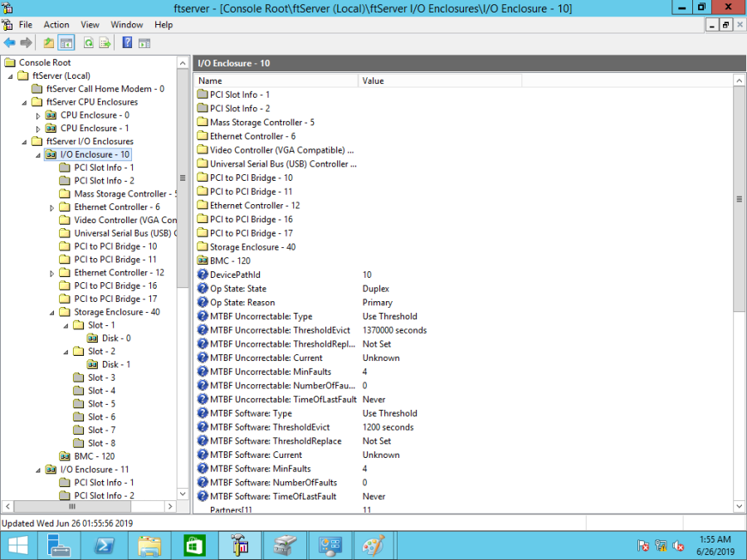Sort by the Value column header
Image resolution: width=747 pixels, height=560 pixels.
coord(440,81)
